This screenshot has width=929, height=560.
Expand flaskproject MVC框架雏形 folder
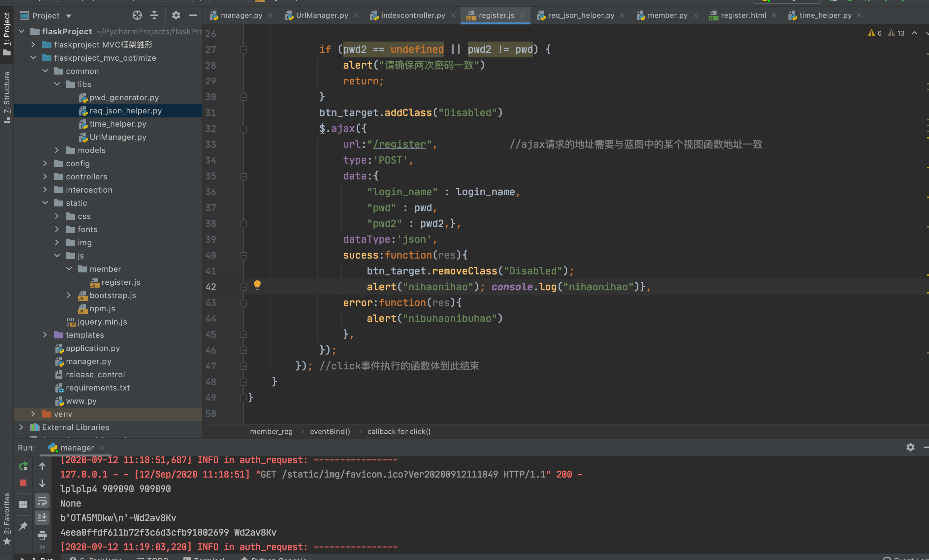[x=33, y=45]
